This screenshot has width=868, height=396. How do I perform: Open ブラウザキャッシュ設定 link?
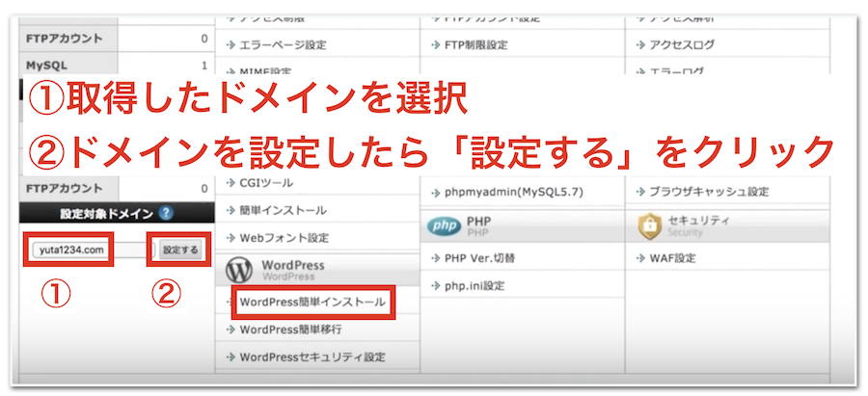pos(708,192)
